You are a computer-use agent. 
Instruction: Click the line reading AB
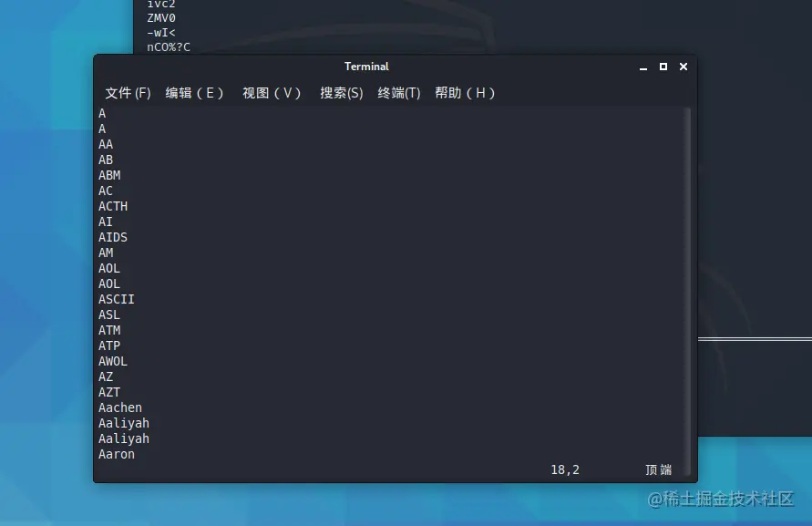tap(106, 160)
